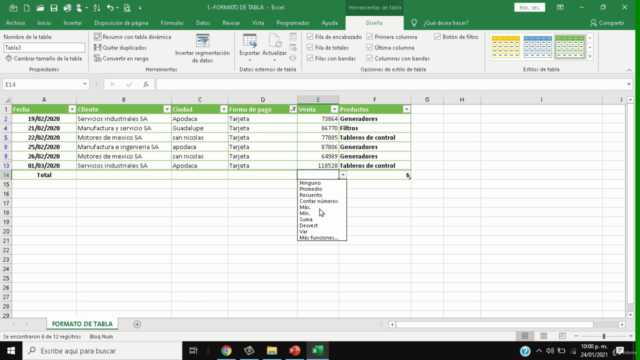Click the Print preview icon in quick access toolbar

tap(127, 8)
